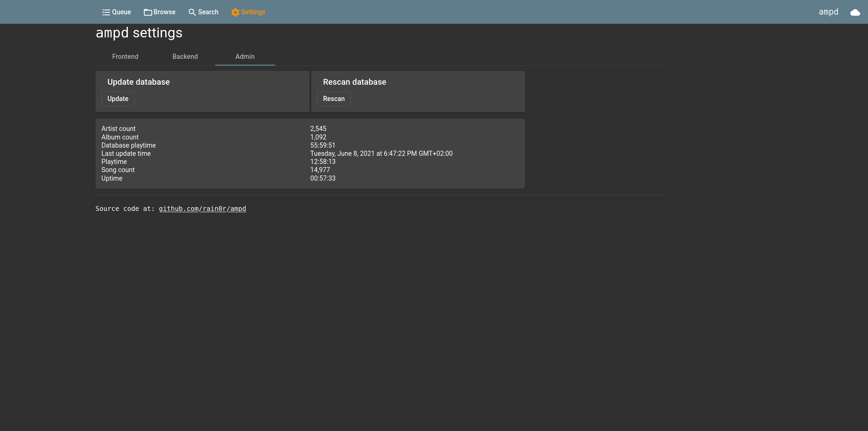Screen dimensions: 868x431
Task: Click the album count value 1,092
Action: click(318, 137)
